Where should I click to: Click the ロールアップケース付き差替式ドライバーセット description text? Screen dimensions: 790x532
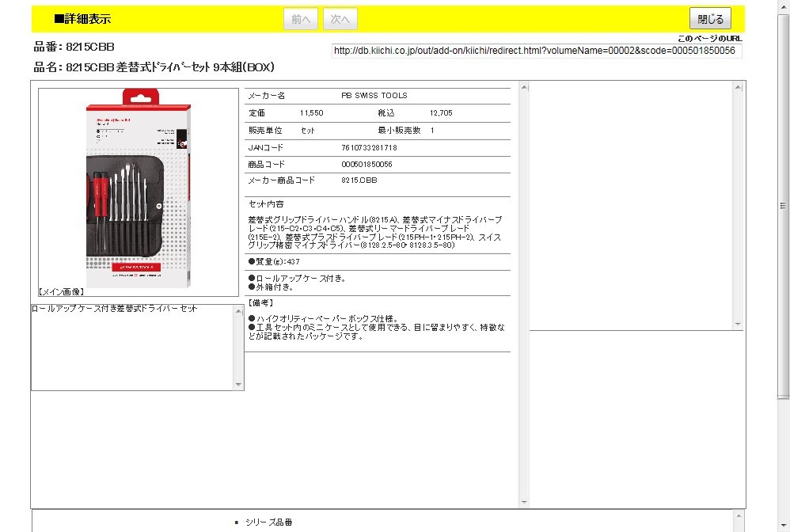point(114,308)
